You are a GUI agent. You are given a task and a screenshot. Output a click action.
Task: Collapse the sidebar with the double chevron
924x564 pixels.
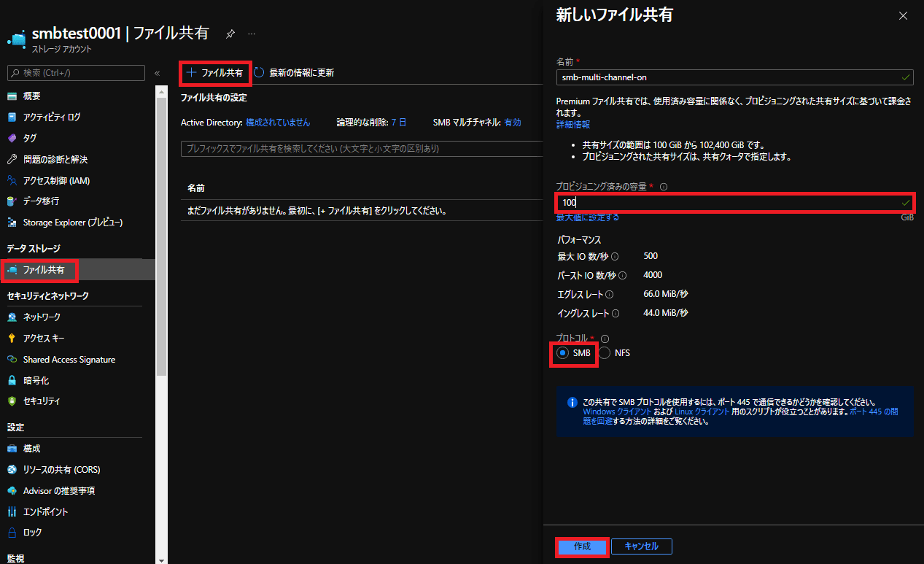[x=157, y=73]
